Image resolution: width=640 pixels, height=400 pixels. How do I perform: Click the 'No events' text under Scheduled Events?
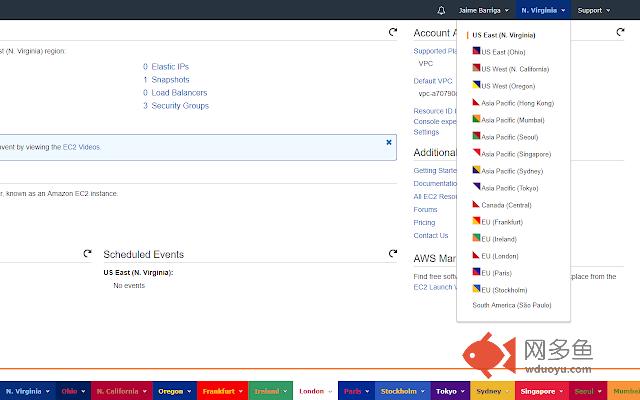click(x=129, y=285)
